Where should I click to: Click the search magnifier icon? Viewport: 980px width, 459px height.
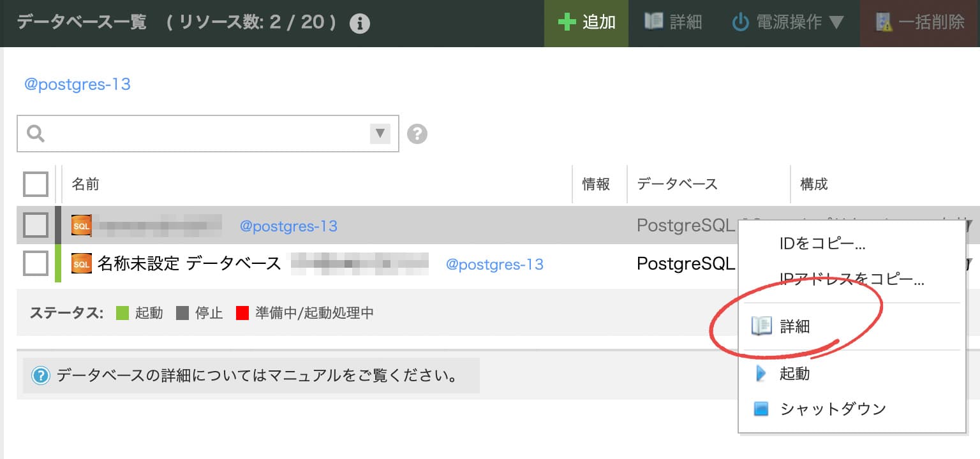[x=36, y=133]
